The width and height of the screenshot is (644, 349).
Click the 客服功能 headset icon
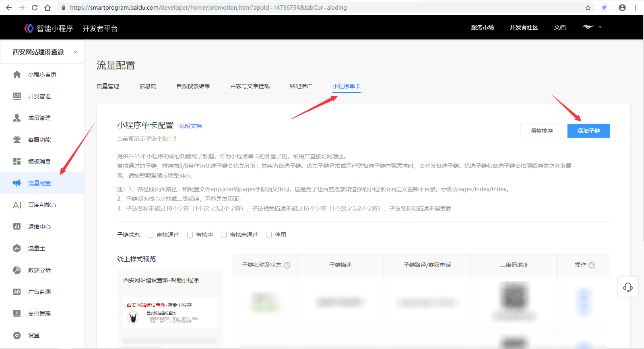tap(17, 140)
